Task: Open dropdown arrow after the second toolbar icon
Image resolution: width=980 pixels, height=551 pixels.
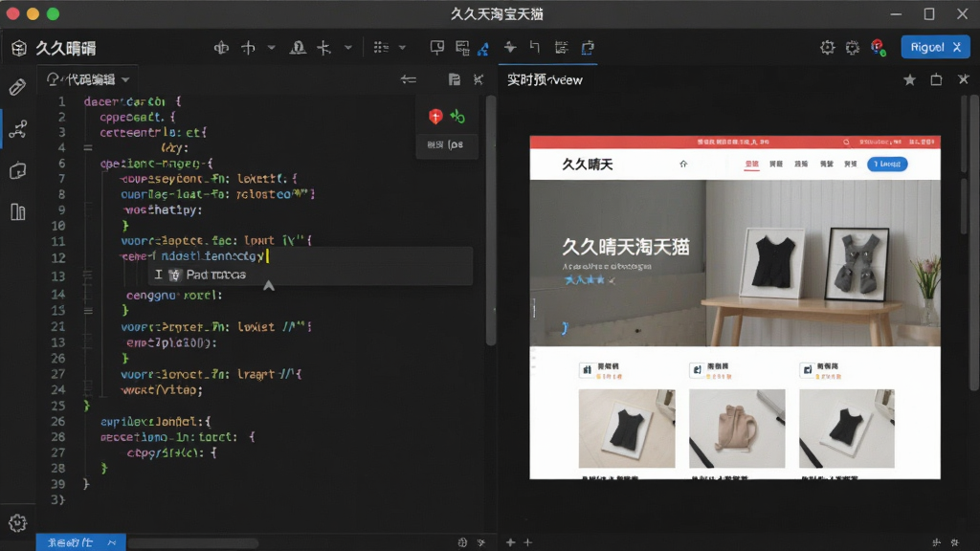Action: 271,48
